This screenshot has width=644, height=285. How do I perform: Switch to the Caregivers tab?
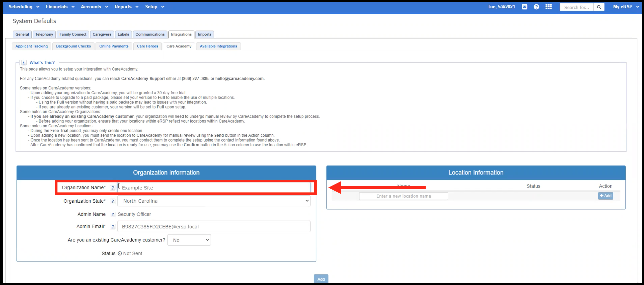click(102, 34)
